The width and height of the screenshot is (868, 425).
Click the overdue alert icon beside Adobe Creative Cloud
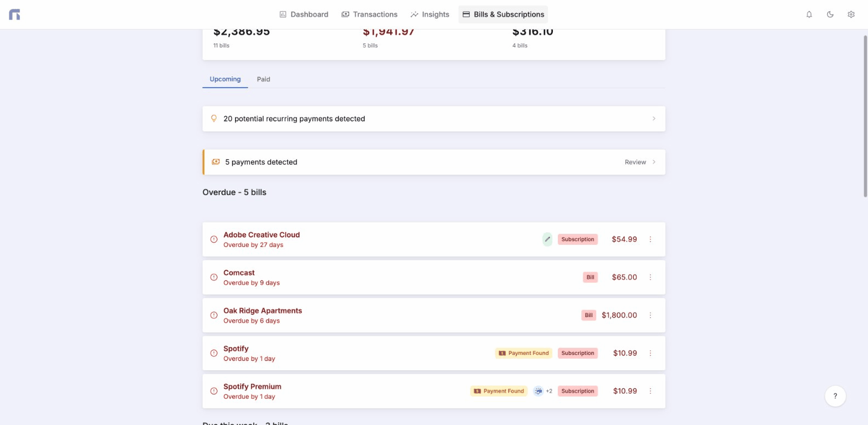pos(214,239)
